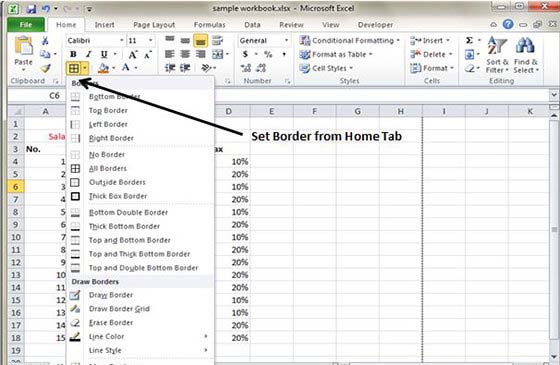Click the Borders button in the Font group
560x365 pixels.
(x=74, y=68)
